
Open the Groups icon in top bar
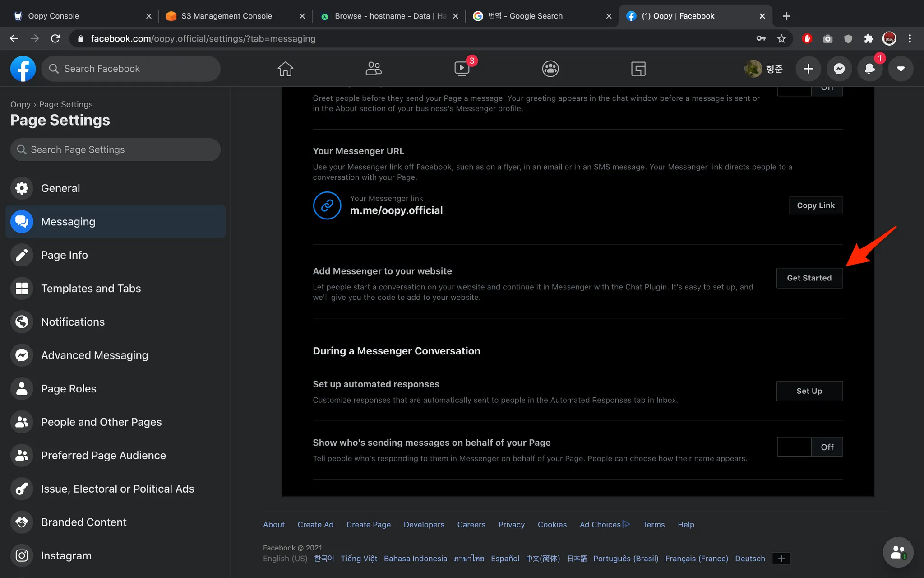tap(550, 69)
